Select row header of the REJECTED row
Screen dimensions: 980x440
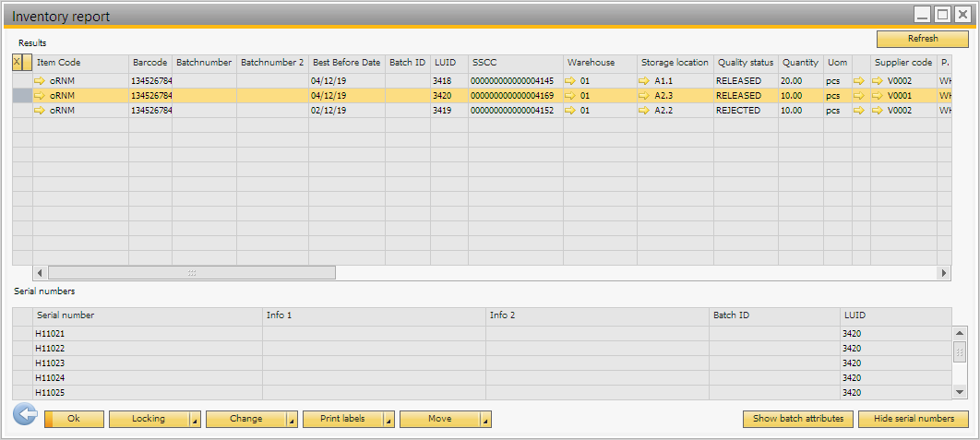point(22,111)
